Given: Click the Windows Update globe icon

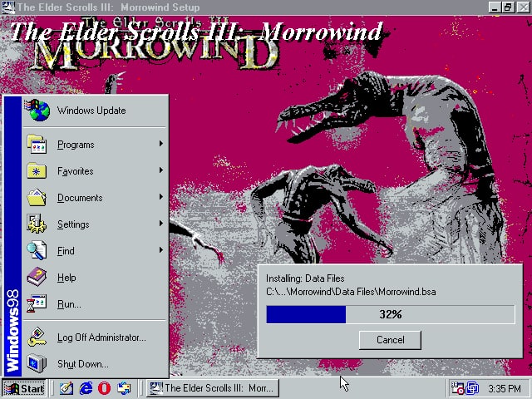Looking at the screenshot, I should [37, 111].
